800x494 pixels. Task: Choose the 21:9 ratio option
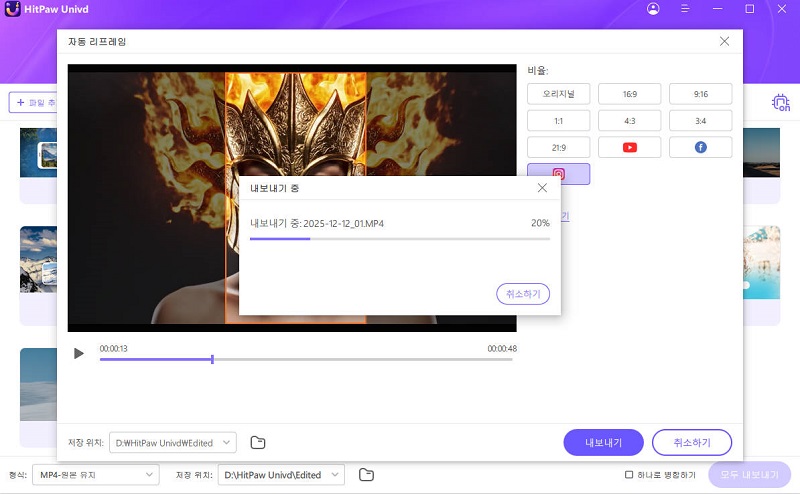(x=559, y=147)
